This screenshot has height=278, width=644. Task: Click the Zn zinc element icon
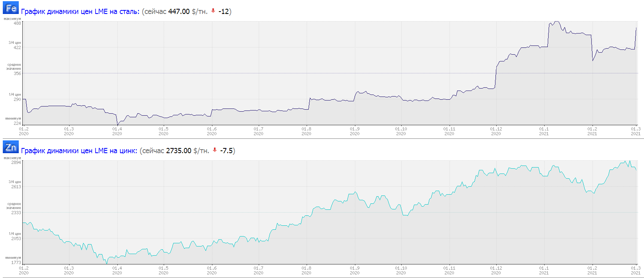point(11,147)
